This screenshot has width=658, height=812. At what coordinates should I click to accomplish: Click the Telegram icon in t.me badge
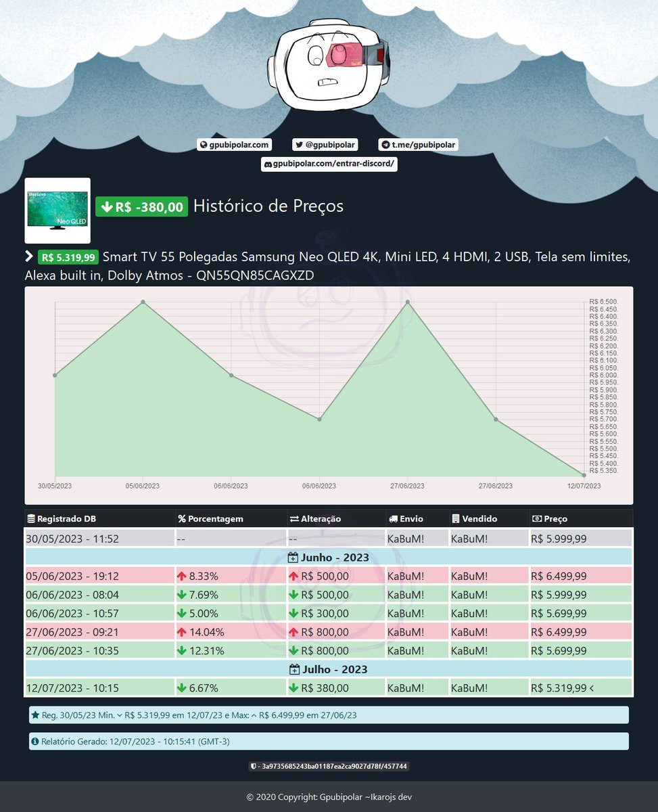pos(385,145)
